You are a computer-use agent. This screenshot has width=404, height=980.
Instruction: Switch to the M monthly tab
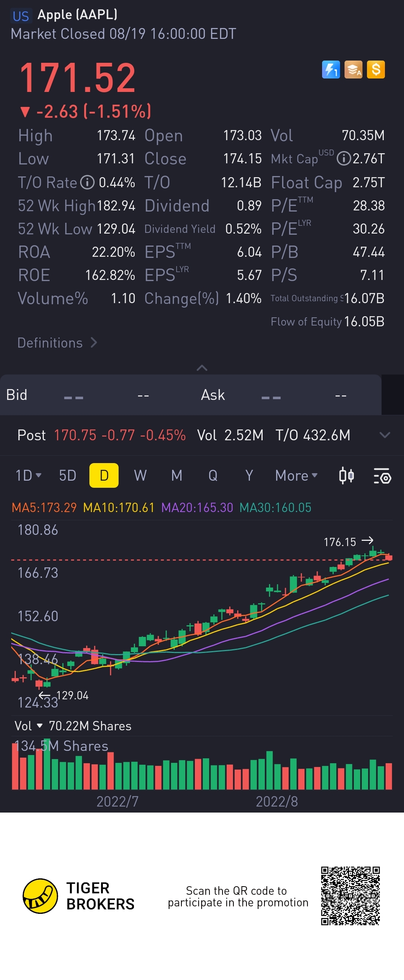coord(176,475)
